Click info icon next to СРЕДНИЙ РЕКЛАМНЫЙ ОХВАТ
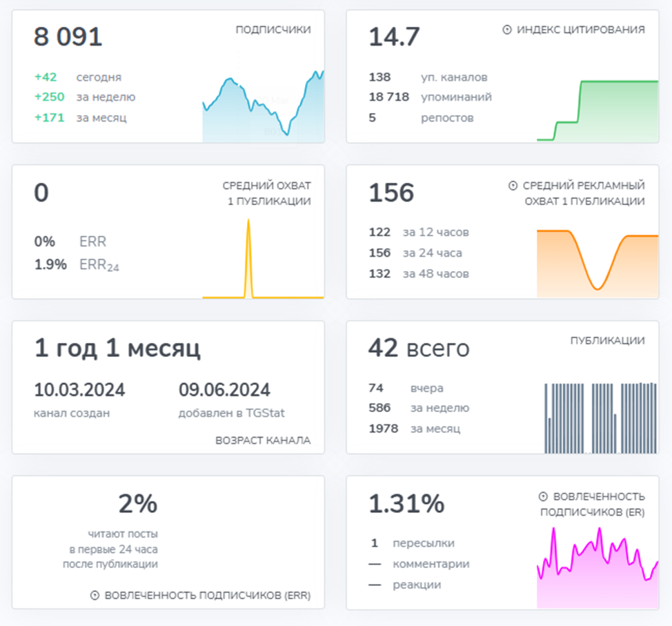The height and width of the screenshot is (626, 672). 513,186
